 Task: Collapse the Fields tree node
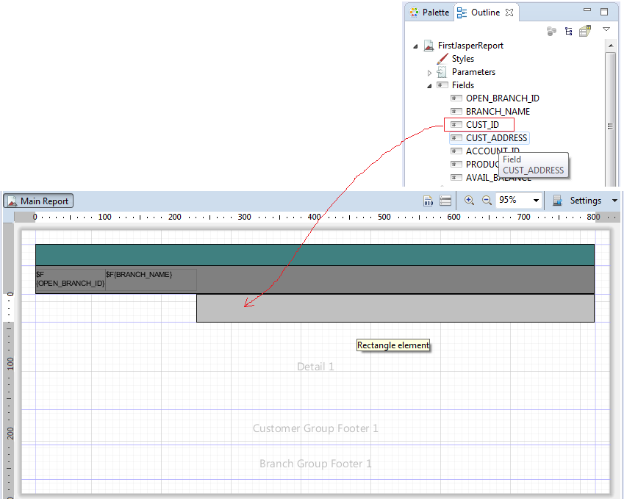tap(430, 86)
